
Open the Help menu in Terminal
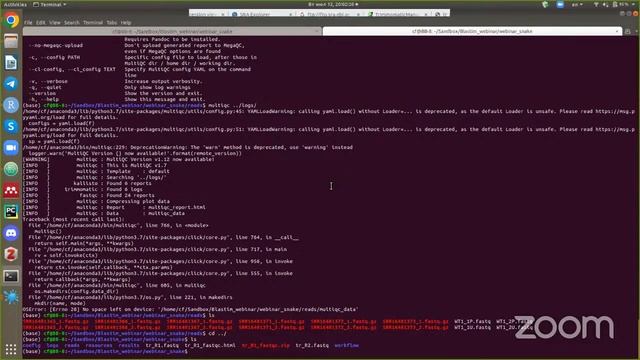(x=126, y=22)
